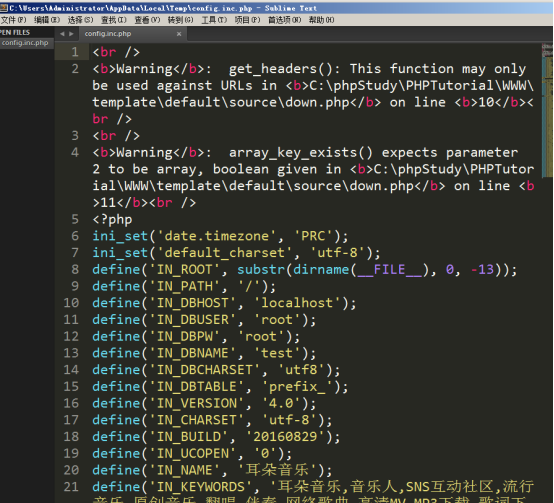Close the config.inc.php tab
Screen dimensions: 554x503
(179, 34)
